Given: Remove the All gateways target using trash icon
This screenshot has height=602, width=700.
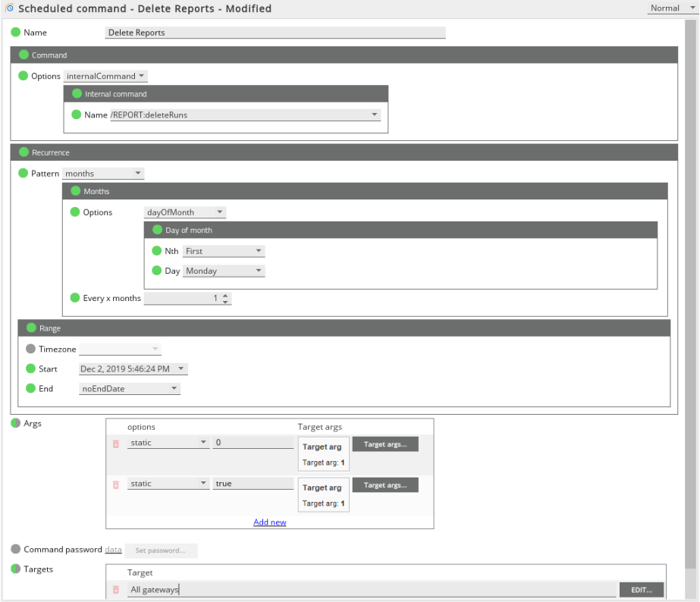Looking at the screenshot, I should (x=116, y=590).
